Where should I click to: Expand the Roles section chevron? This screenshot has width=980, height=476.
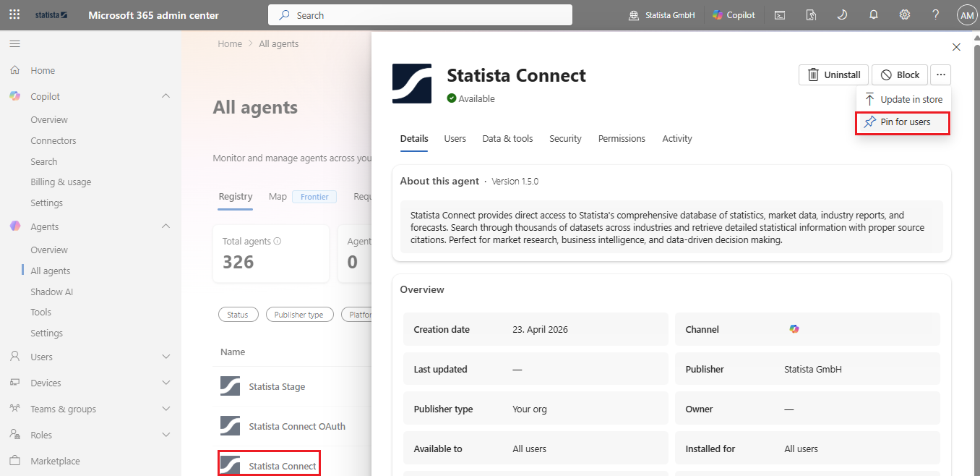pos(166,435)
